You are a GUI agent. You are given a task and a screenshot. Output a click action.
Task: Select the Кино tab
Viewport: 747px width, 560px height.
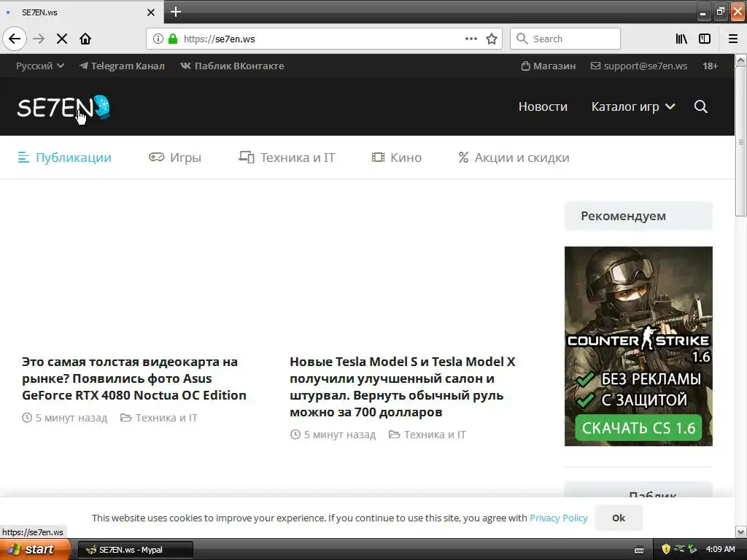[x=396, y=157]
